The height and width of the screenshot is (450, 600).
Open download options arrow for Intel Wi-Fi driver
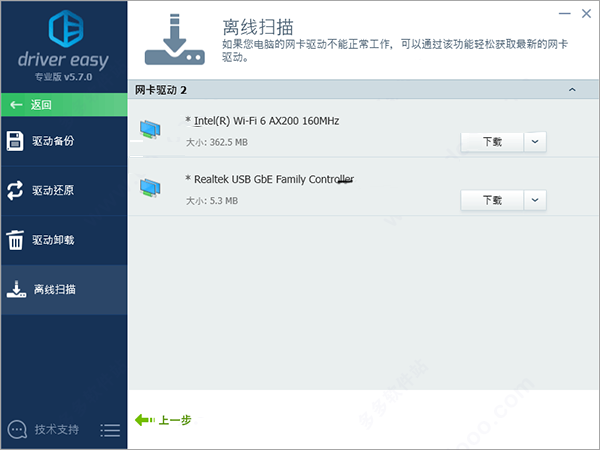pos(535,142)
